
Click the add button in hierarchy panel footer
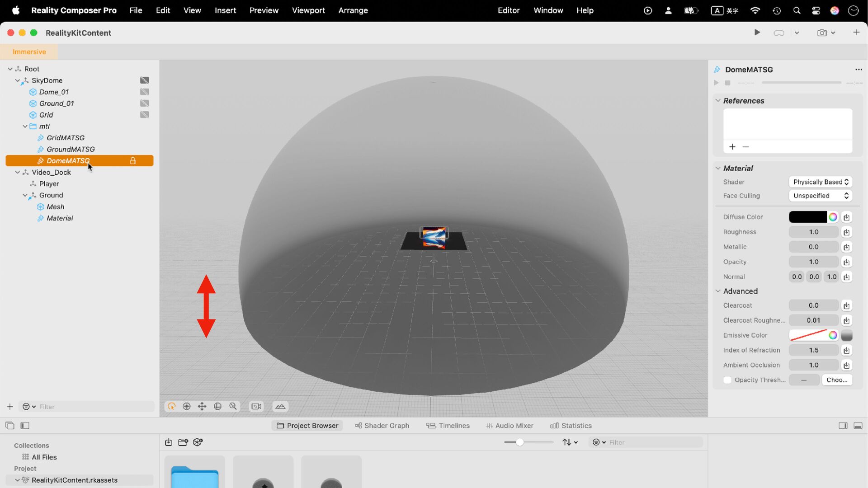coord(10,407)
